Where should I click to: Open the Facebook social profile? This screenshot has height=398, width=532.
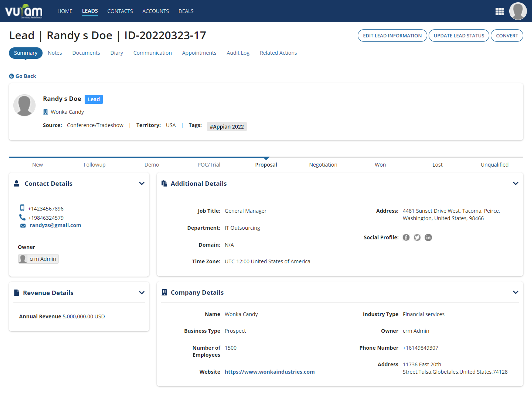pyautogui.click(x=406, y=237)
